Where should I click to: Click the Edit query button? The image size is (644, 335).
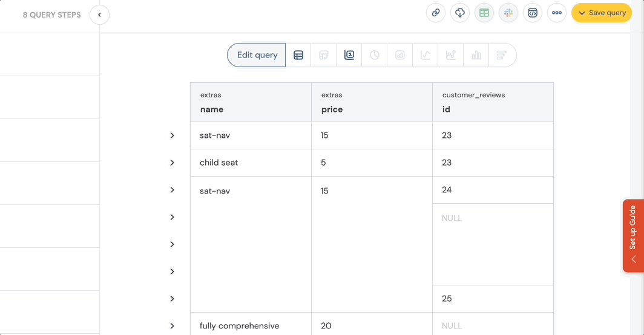[257, 55]
